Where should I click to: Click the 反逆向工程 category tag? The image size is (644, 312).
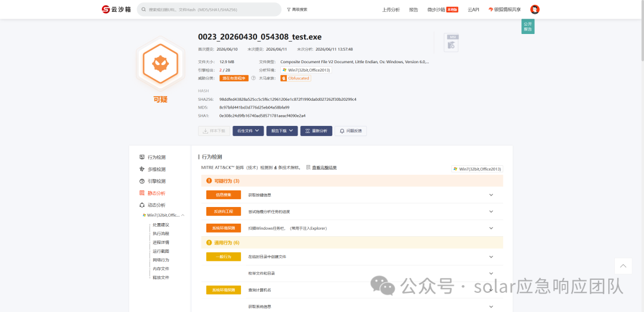tap(224, 211)
